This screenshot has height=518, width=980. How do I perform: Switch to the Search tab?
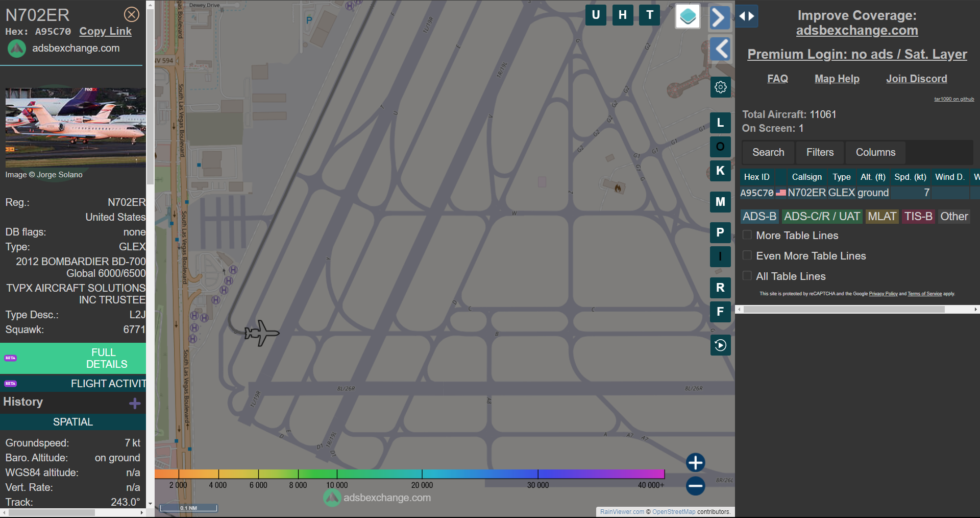(x=768, y=152)
